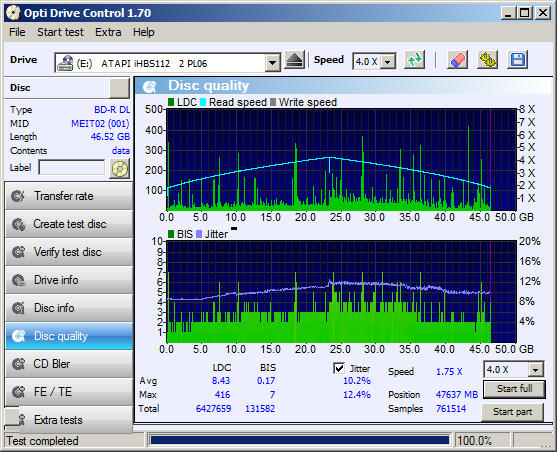The height and width of the screenshot is (452, 557).
Task: Open the Extra menu
Action: [108, 32]
